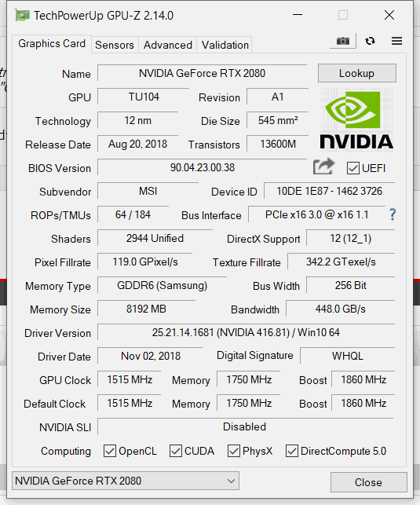This screenshot has width=420, height=505.
Task: Click the BIOS export share icon
Action: click(323, 167)
